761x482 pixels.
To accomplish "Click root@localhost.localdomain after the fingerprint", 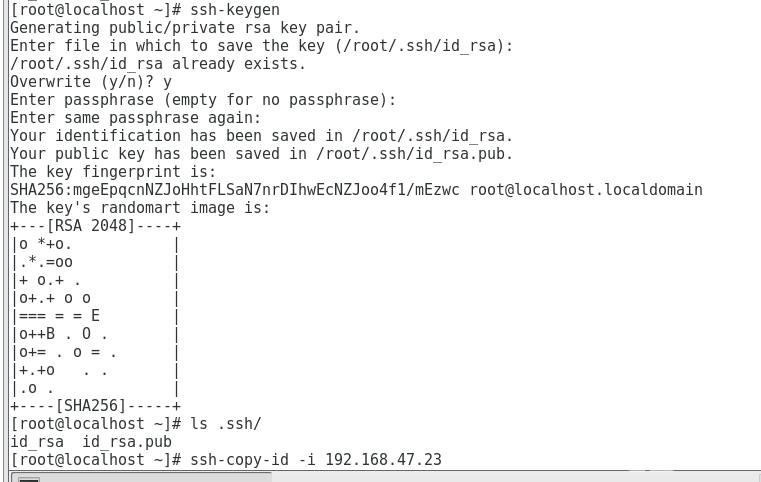I will 586,189.
